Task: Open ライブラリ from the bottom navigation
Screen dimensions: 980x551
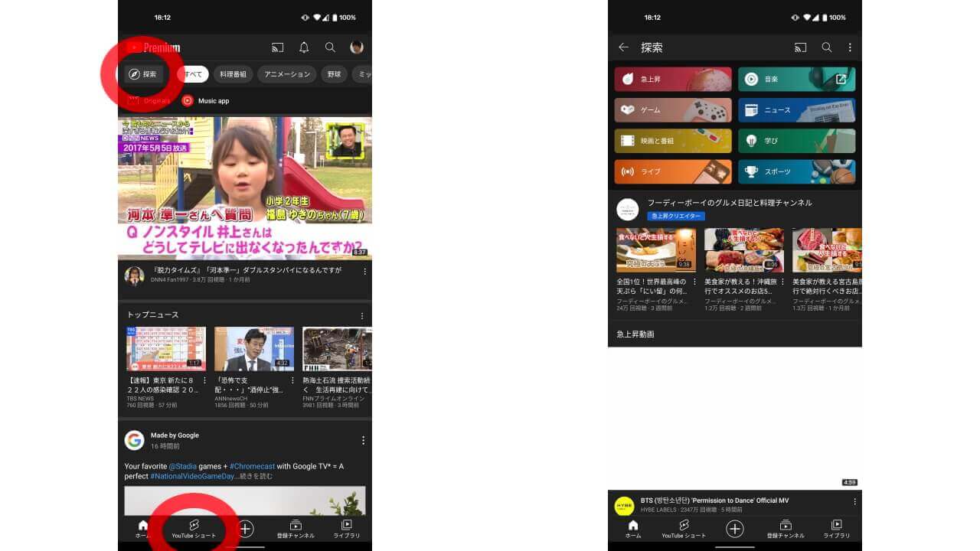Action: click(346, 529)
